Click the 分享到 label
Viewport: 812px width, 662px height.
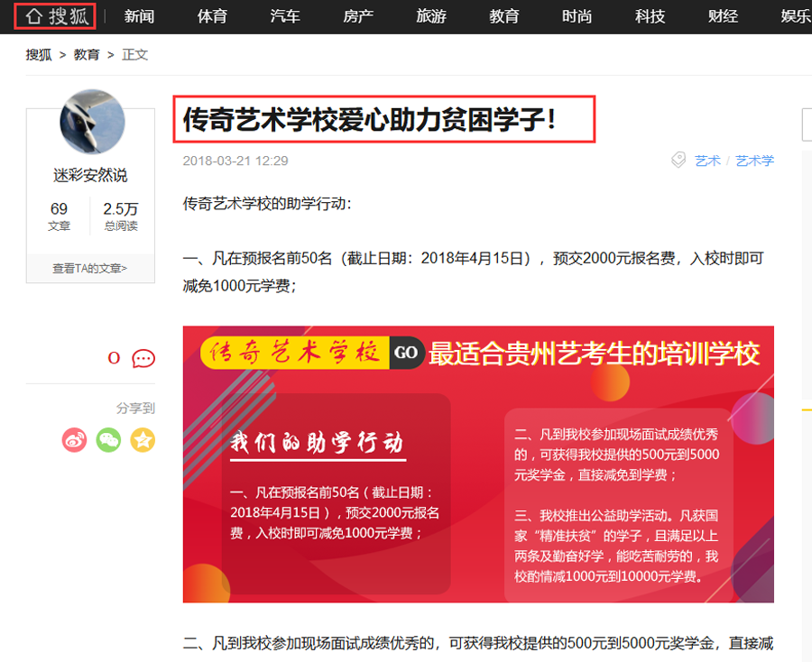coord(135,409)
